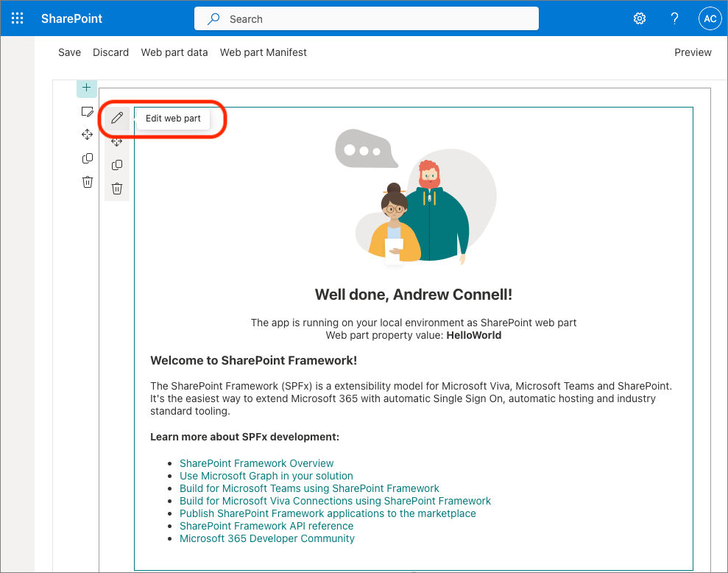Open SharePoint Framework API reference link

pyautogui.click(x=266, y=526)
